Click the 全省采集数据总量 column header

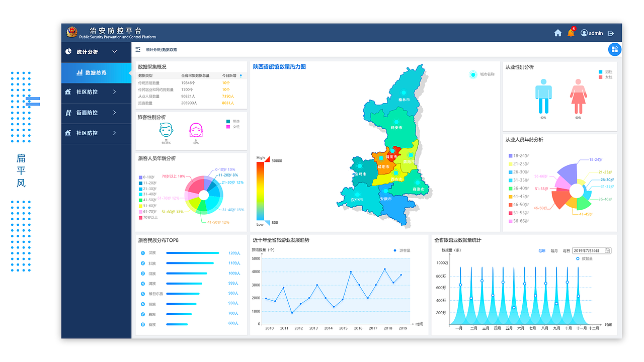pyautogui.click(x=195, y=75)
